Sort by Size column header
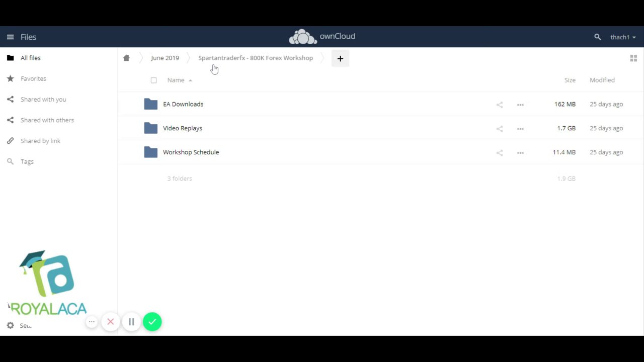644x362 pixels. pos(570,80)
